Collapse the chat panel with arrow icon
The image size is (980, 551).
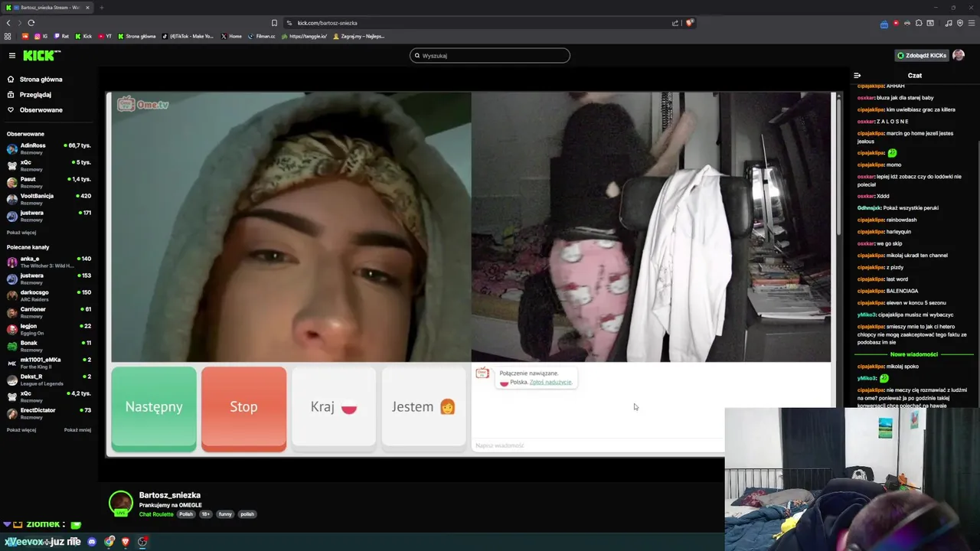pos(857,75)
